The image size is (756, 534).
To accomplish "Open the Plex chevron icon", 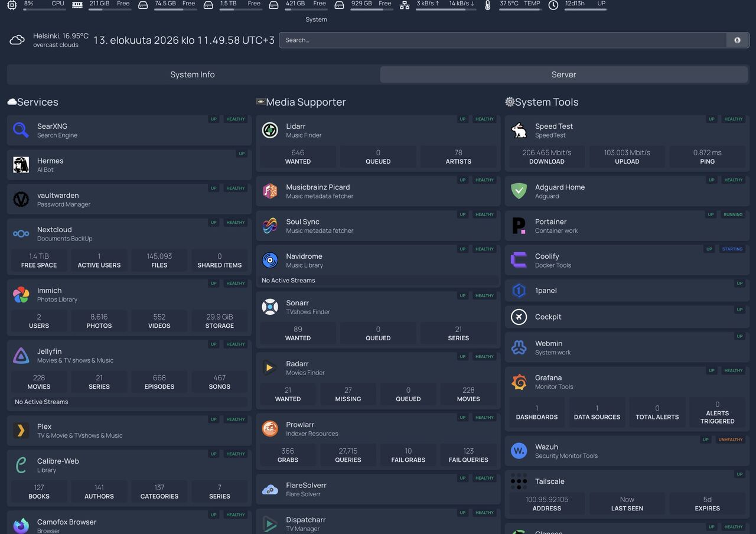I will click(x=21, y=431).
